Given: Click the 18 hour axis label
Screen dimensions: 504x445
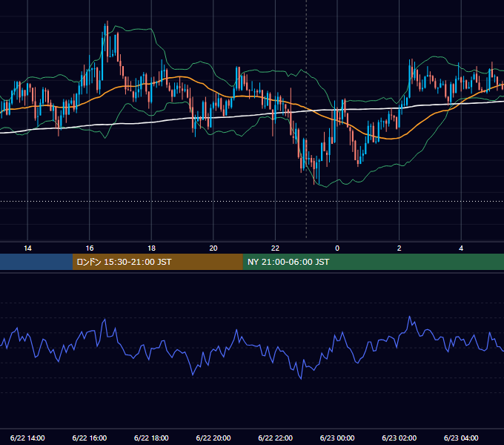Looking at the screenshot, I should click(x=151, y=248).
